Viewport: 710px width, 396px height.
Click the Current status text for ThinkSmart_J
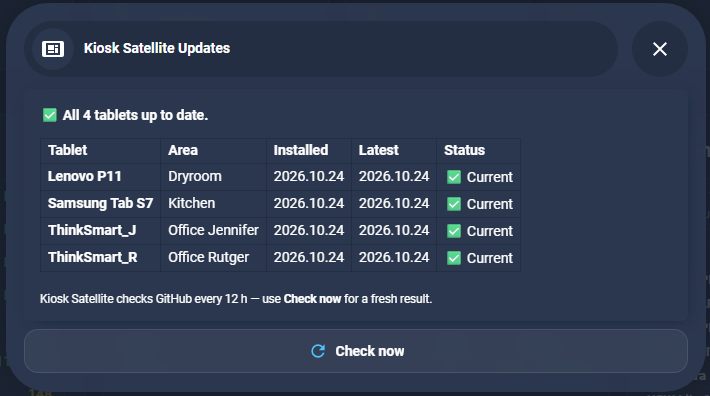(x=489, y=231)
